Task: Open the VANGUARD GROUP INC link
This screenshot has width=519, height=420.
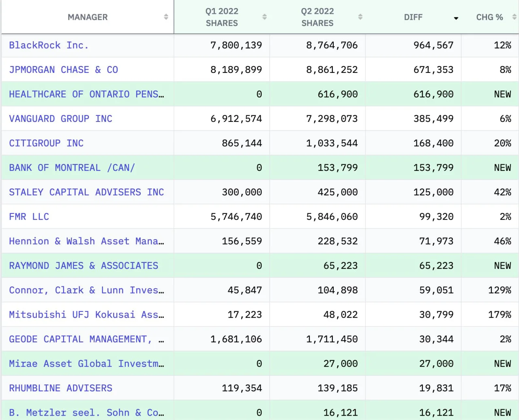Action: [61, 119]
